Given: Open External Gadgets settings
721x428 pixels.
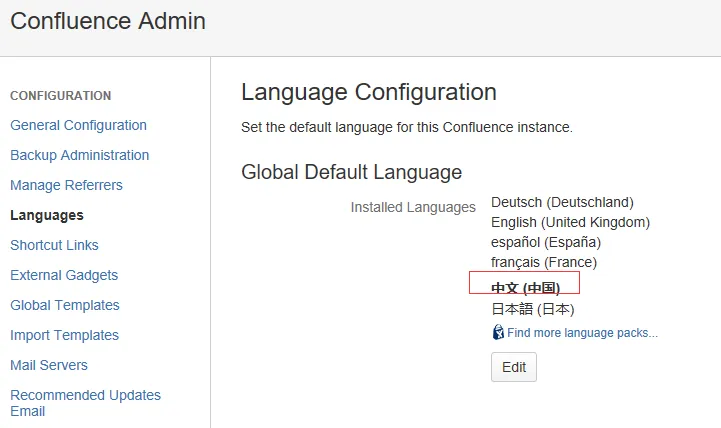Looking at the screenshot, I should pos(64,275).
